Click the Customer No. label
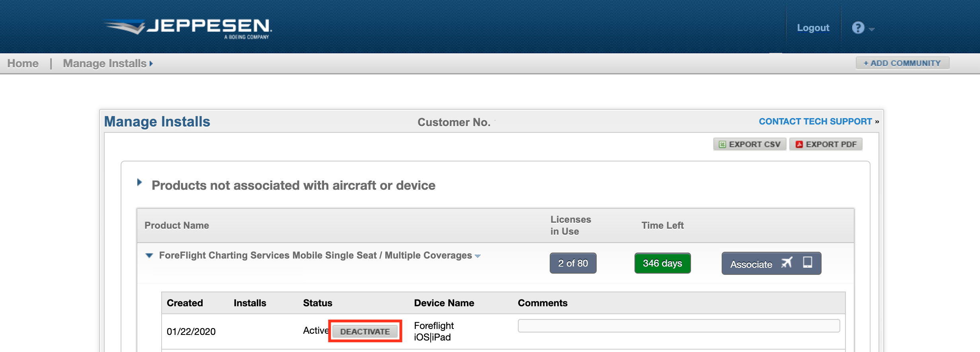The image size is (980, 352). 454,122
